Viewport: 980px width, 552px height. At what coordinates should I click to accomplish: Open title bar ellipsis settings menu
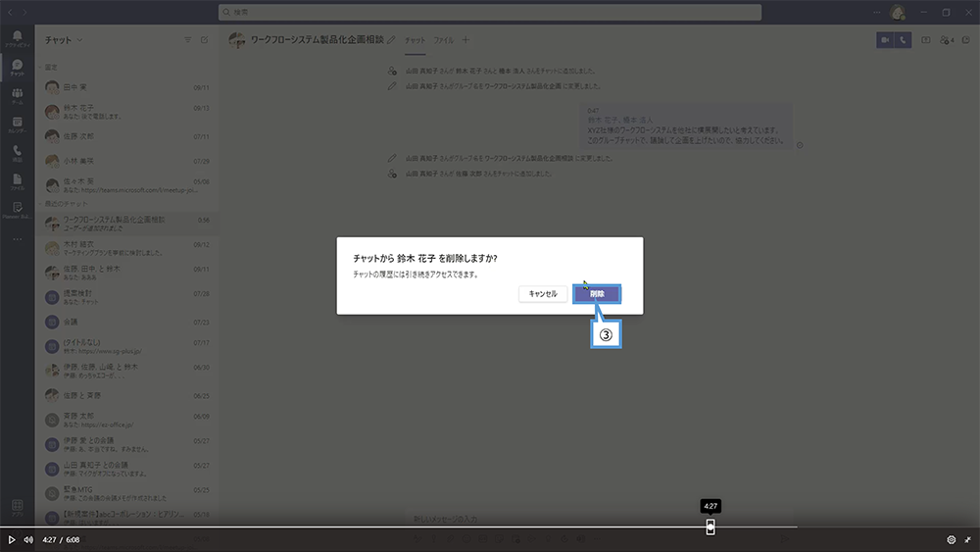pyautogui.click(x=877, y=12)
